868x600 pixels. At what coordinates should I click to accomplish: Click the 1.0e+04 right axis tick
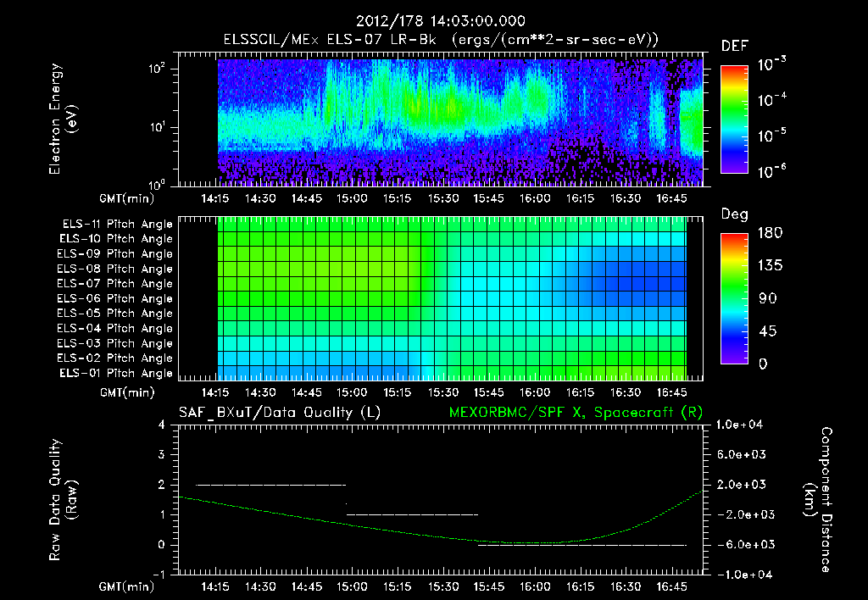point(739,425)
